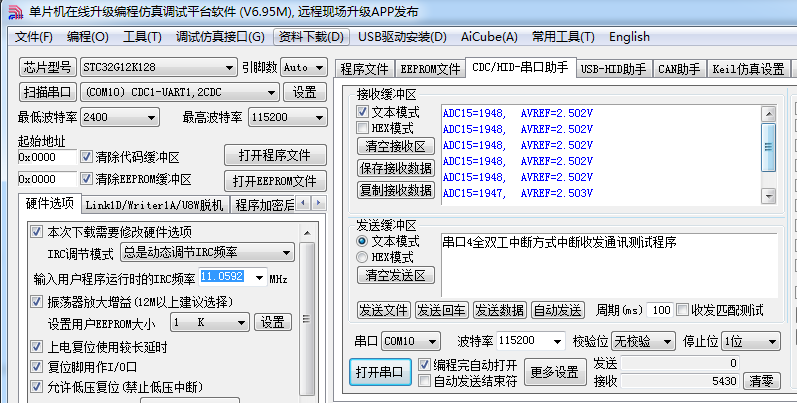The image size is (797, 403).
Task: Open the 资料下载(D) menu
Action: point(312,37)
